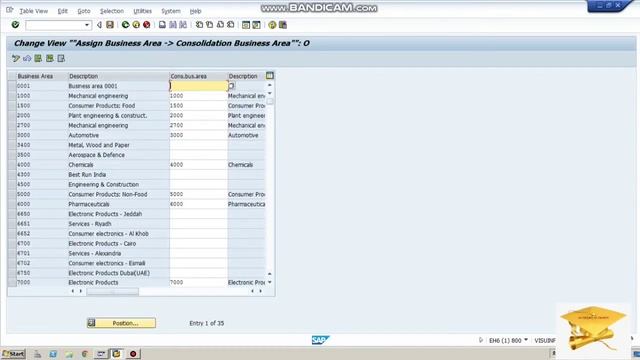Image resolution: width=640 pixels, height=360 pixels.
Task: Click Cons.bus.area field for row 0001
Action: tap(198, 86)
